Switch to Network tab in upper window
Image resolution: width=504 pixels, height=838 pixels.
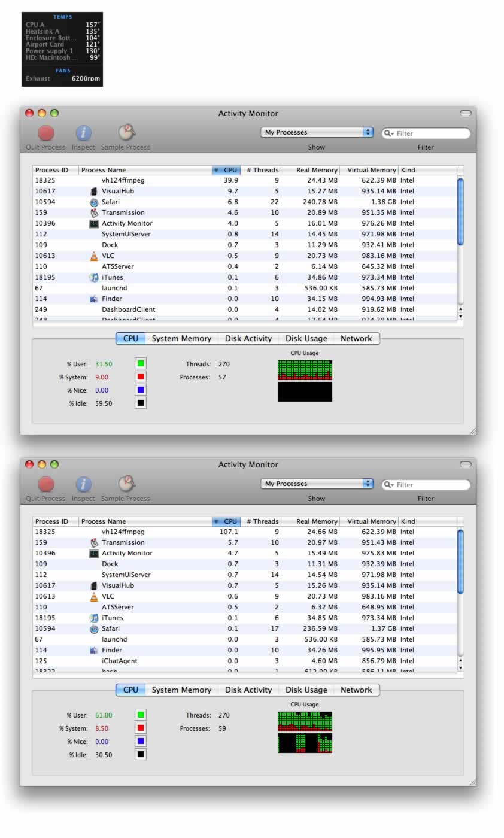click(356, 338)
